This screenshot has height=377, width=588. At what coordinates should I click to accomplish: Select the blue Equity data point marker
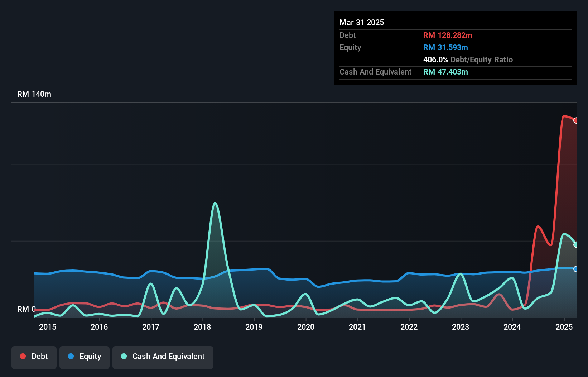[575, 269]
